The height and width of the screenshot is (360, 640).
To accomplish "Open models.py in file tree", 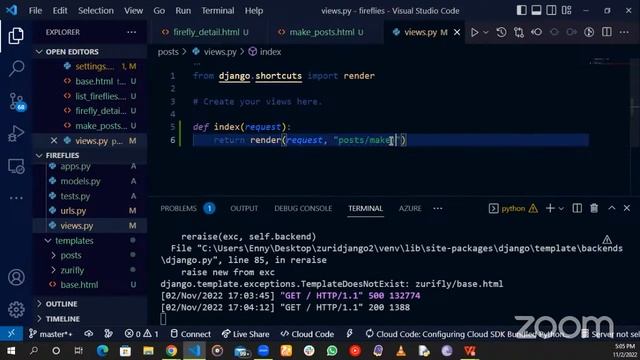I will [80, 181].
